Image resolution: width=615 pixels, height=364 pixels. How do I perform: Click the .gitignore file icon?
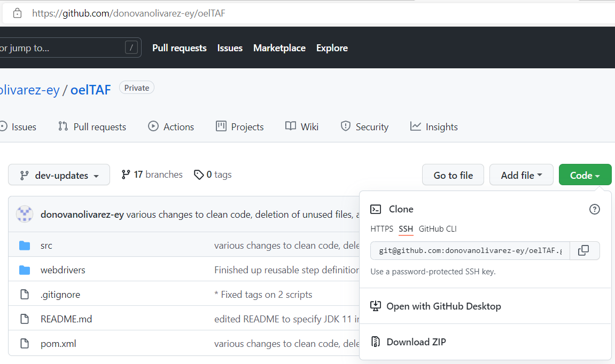(25, 294)
